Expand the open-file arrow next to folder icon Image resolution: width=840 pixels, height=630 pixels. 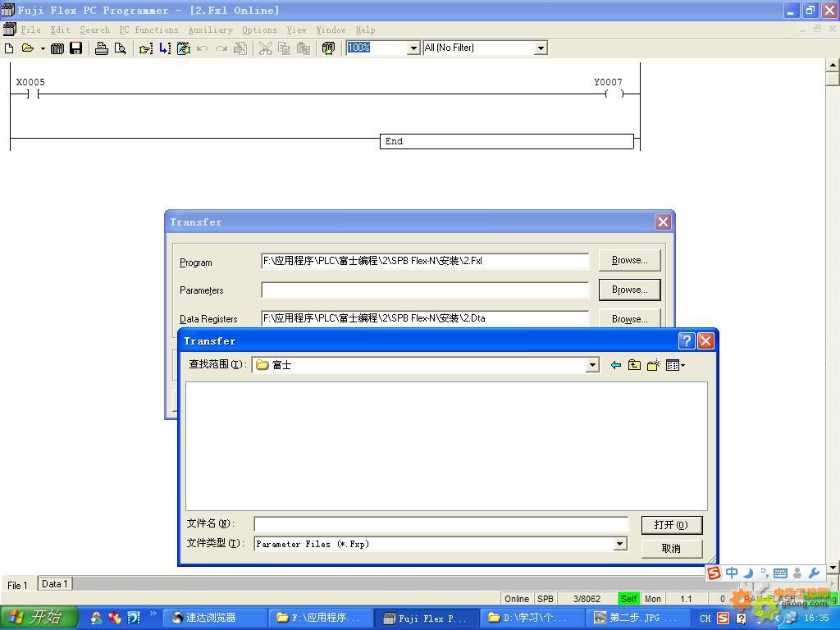click(x=43, y=48)
